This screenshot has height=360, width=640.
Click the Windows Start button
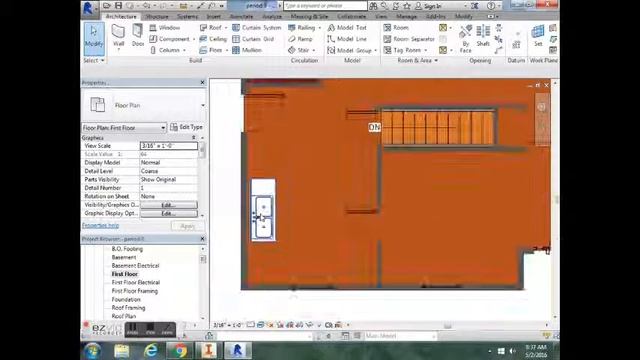(92, 351)
